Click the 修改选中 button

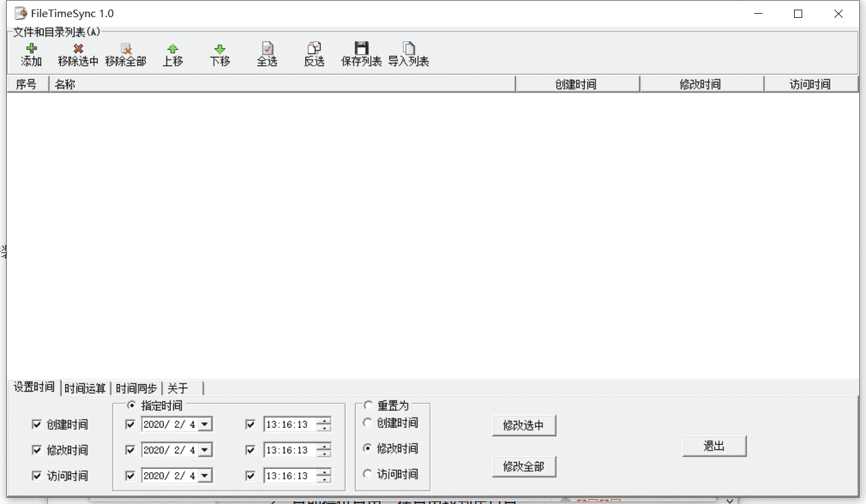[524, 425]
